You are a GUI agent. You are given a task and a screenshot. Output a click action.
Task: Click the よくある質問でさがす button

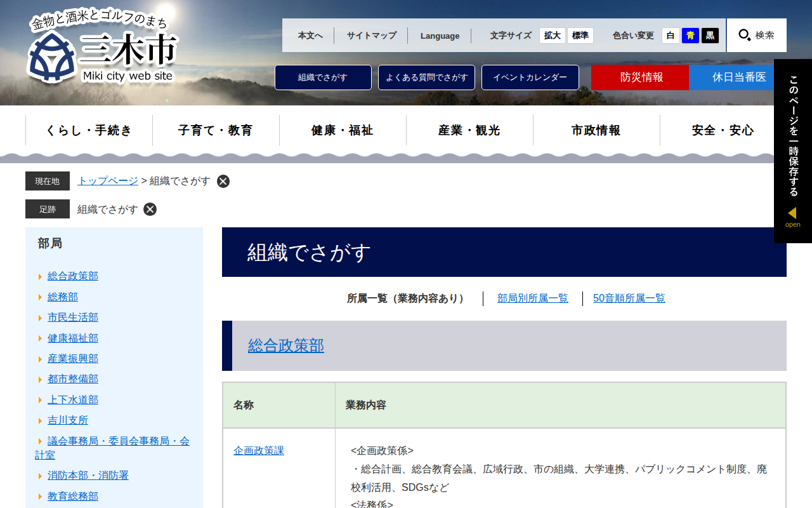[x=426, y=77]
